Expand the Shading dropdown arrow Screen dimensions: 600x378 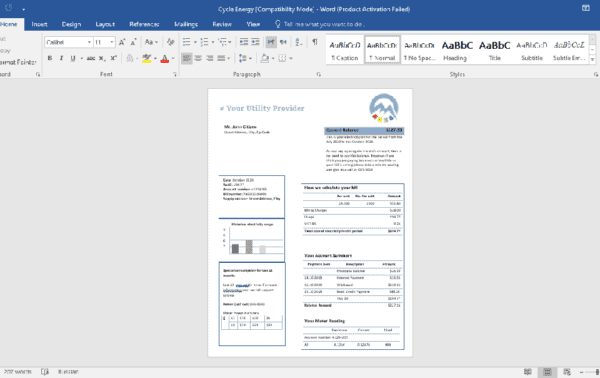coord(273,59)
